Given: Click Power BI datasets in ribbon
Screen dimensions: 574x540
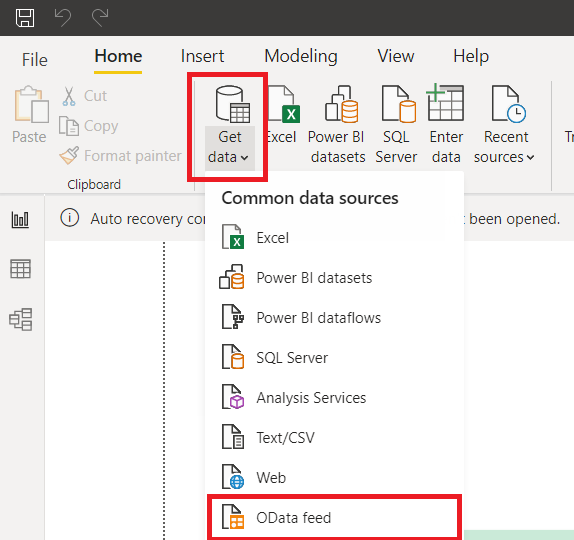Looking at the screenshot, I should tap(337, 124).
